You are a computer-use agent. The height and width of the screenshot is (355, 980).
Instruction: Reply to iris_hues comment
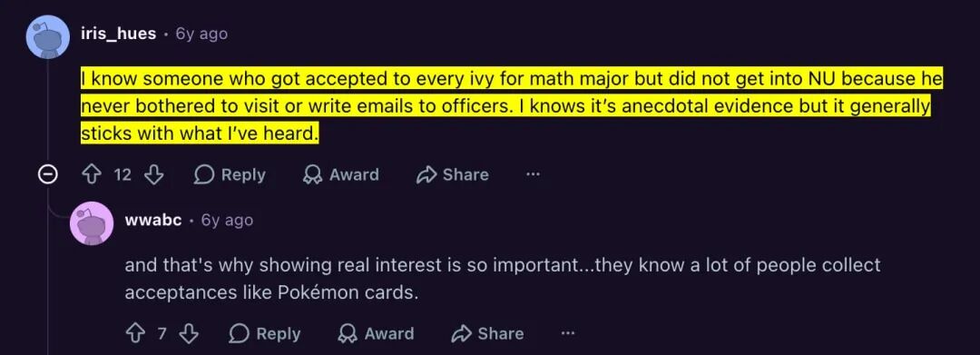click(230, 175)
